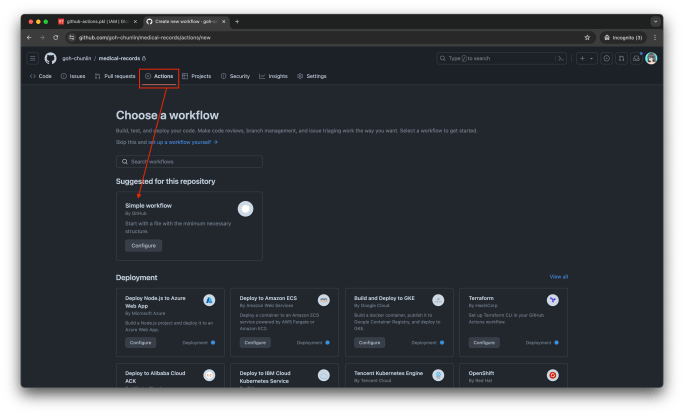Screen dimensions: 684x415
Task: Expand the plus create-new dropdown
Action: 585,58
